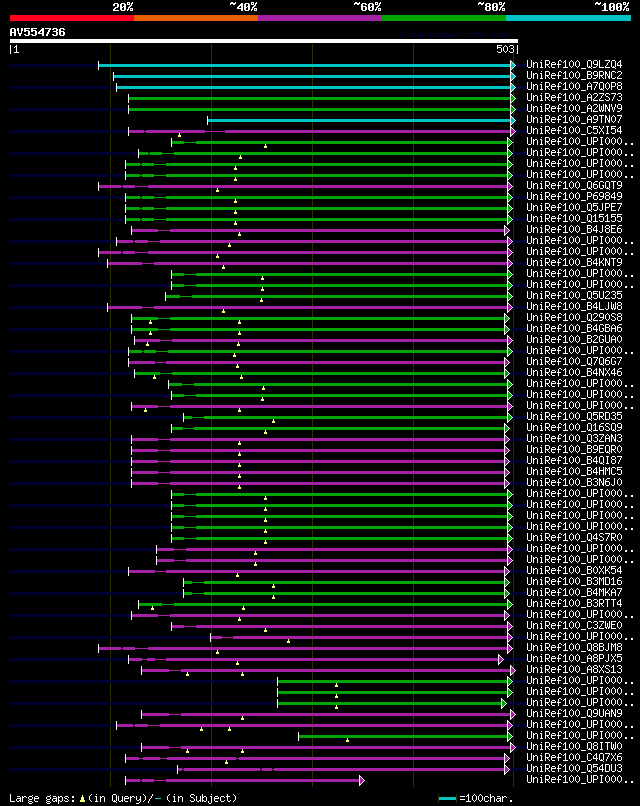
Task: Select the UniRef100_Q54DU3 label
Action: pyautogui.click(x=574, y=768)
